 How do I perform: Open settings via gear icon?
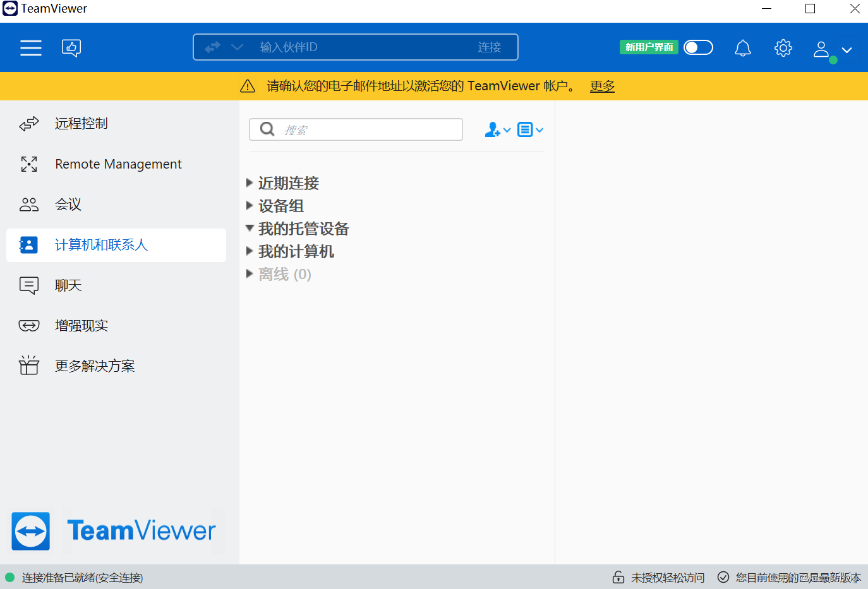click(x=783, y=48)
